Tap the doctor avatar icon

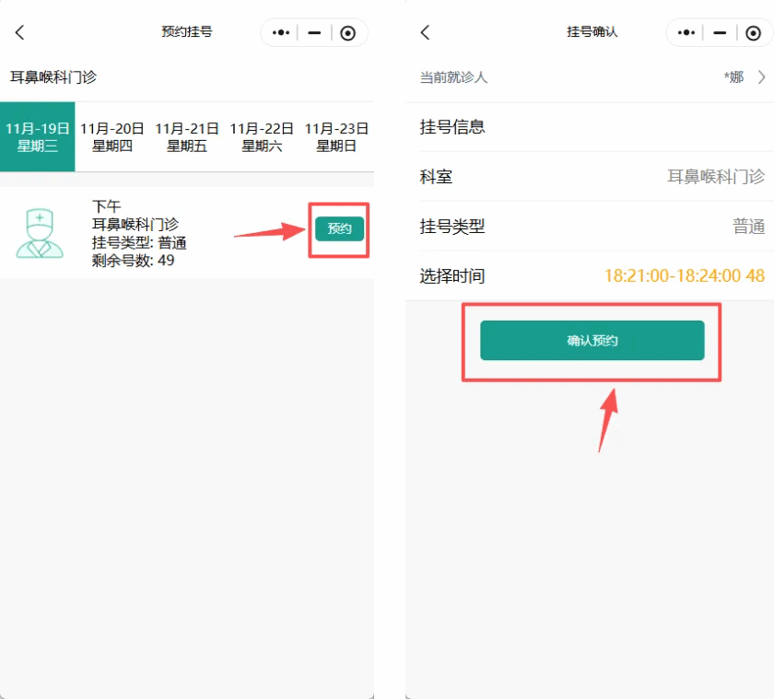pos(40,233)
